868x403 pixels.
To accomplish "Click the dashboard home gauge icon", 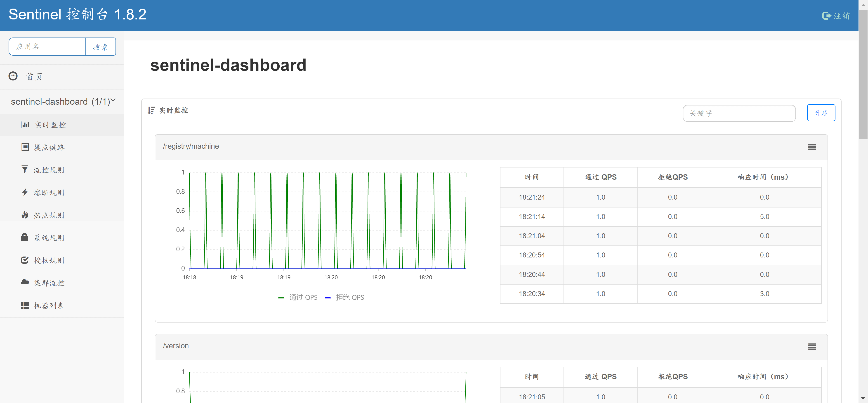I will pyautogui.click(x=13, y=76).
